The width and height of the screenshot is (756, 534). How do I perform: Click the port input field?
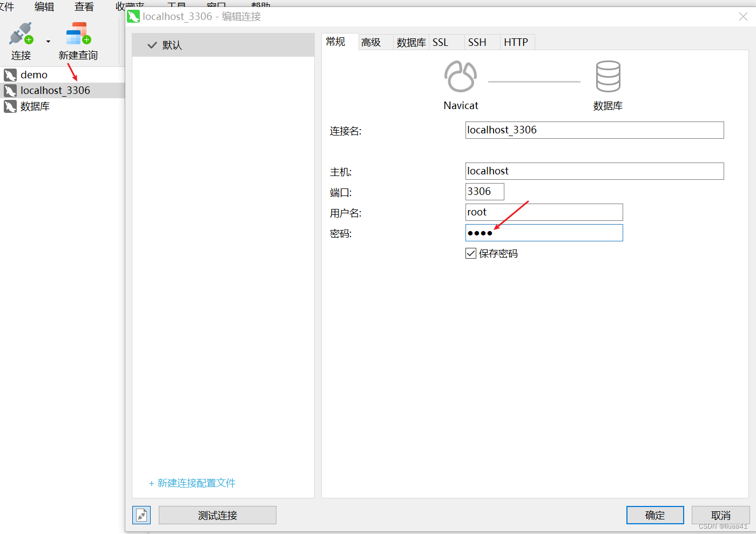point(485,192)
